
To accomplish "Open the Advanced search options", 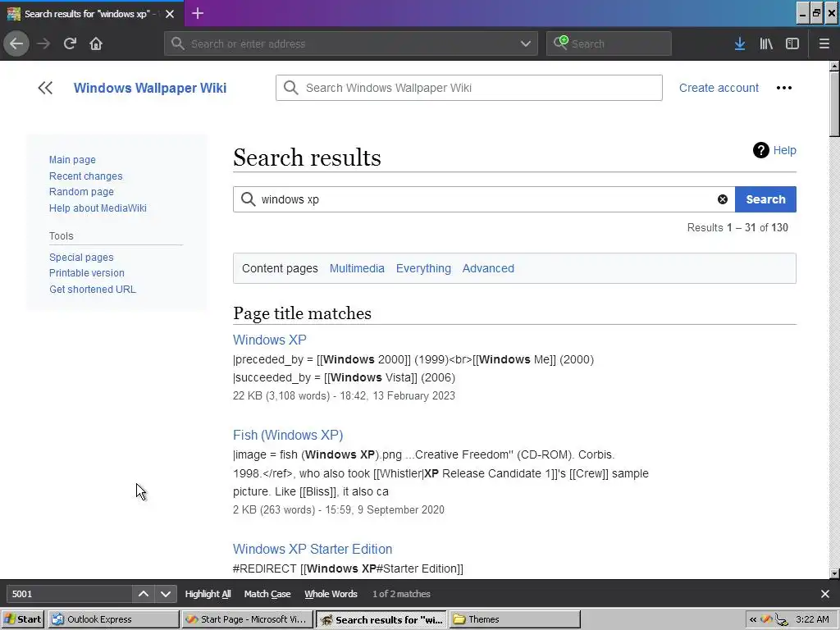I will [x=488, y=268].
